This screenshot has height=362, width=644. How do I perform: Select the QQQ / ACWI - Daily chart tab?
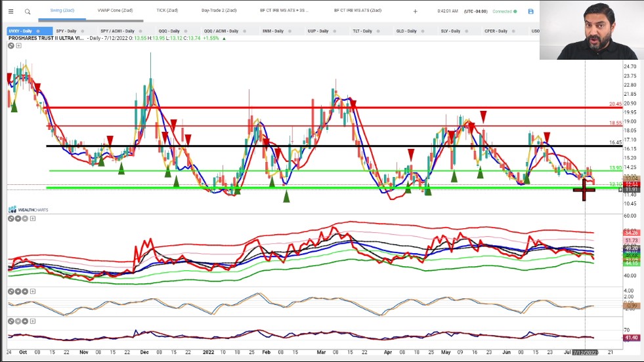coord(221,31)
